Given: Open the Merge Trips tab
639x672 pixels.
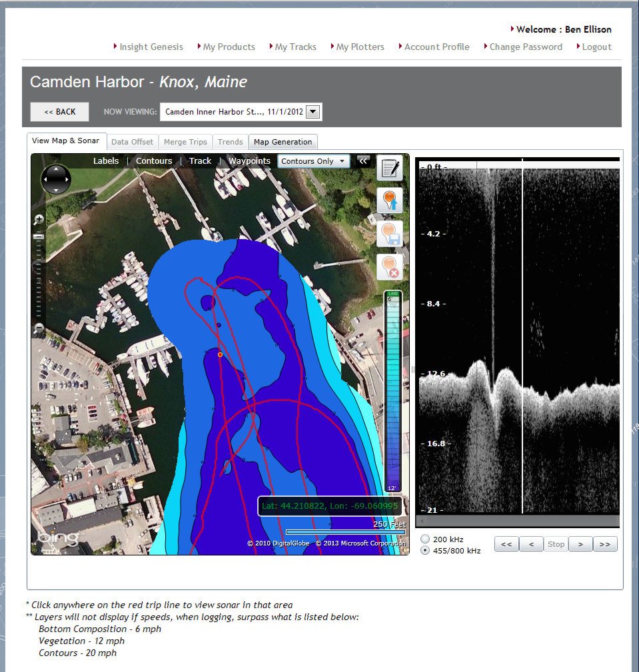Looking at the screenshot, I should tap(185, 142).
